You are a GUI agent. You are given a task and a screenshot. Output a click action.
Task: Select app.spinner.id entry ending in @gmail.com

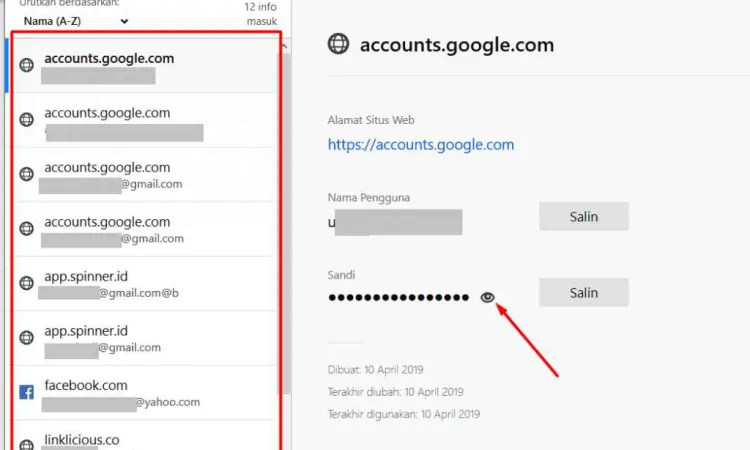pyautogui.click(x=144, y=338)
